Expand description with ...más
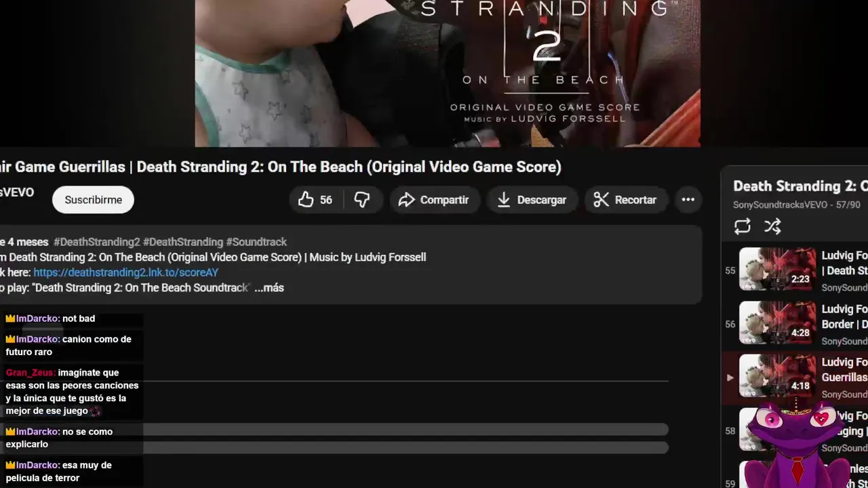Screen dimensions: 868x488 tap(269, 288)
